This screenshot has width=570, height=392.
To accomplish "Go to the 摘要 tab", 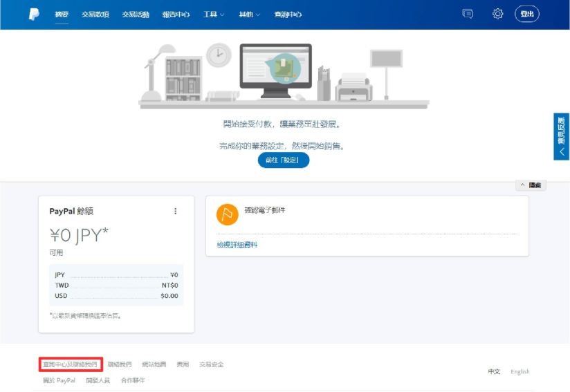I will point(62,15).
